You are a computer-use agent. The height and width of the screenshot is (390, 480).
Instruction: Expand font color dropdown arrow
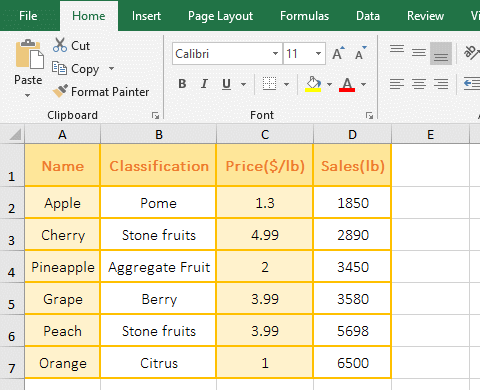tap(363, 84)
